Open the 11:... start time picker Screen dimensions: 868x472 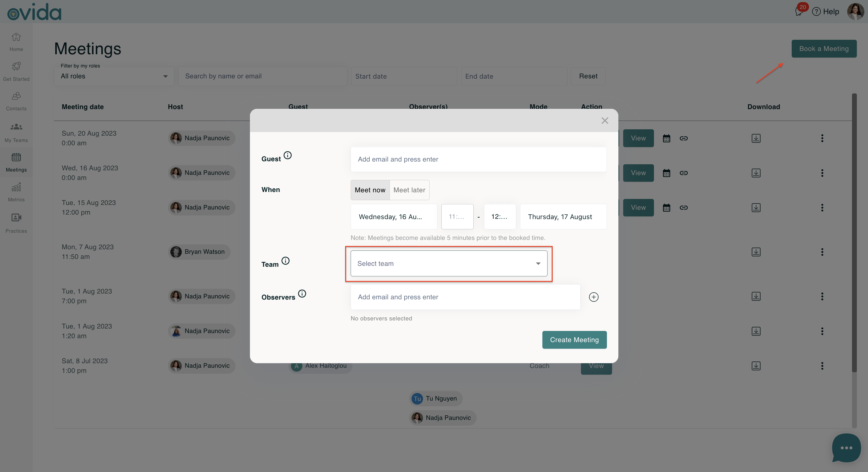(x=457, y=217)
